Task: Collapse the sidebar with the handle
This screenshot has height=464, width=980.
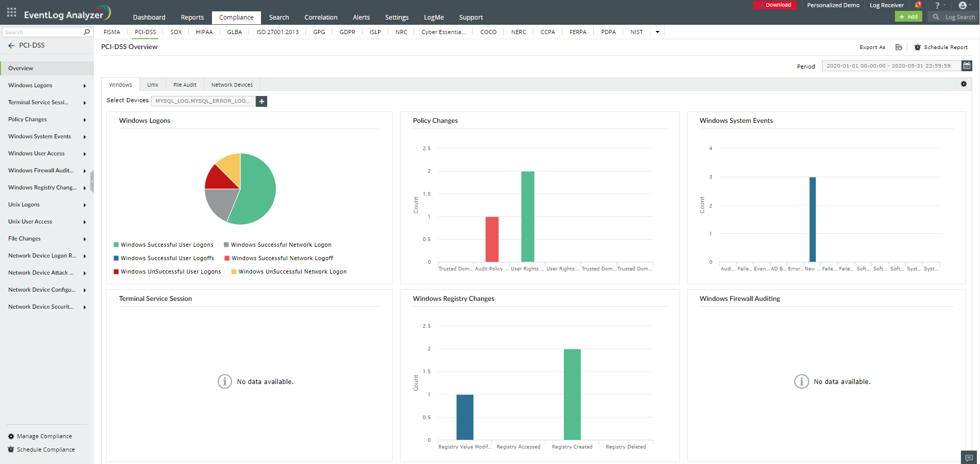Action: pos(92,181)
